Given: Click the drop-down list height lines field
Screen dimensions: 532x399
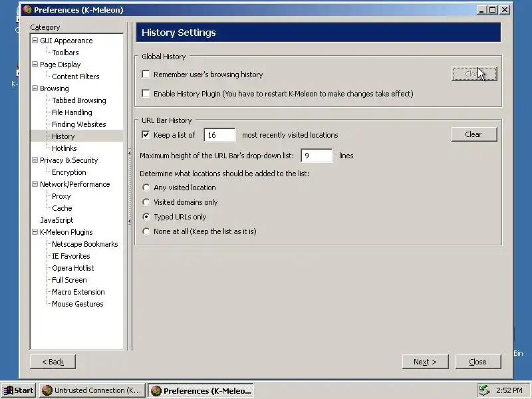Looking at the screenshot, I should coord(317,156).
